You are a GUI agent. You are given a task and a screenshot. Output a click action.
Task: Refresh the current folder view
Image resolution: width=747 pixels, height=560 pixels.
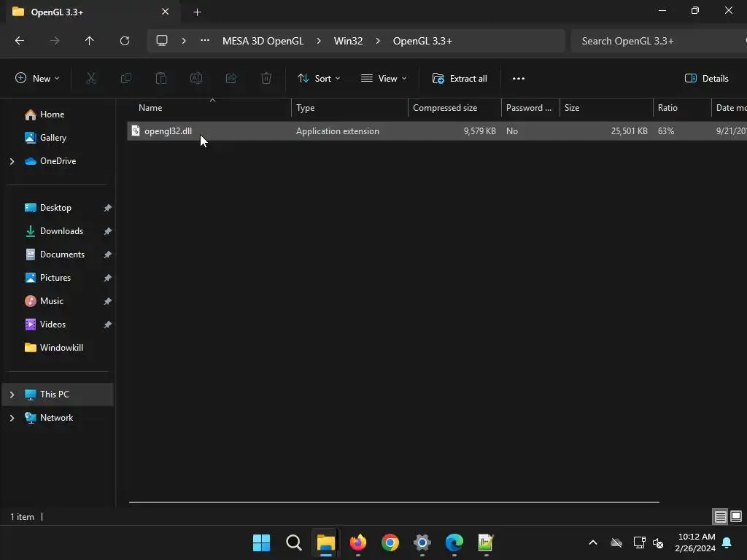tap(125, 41)
